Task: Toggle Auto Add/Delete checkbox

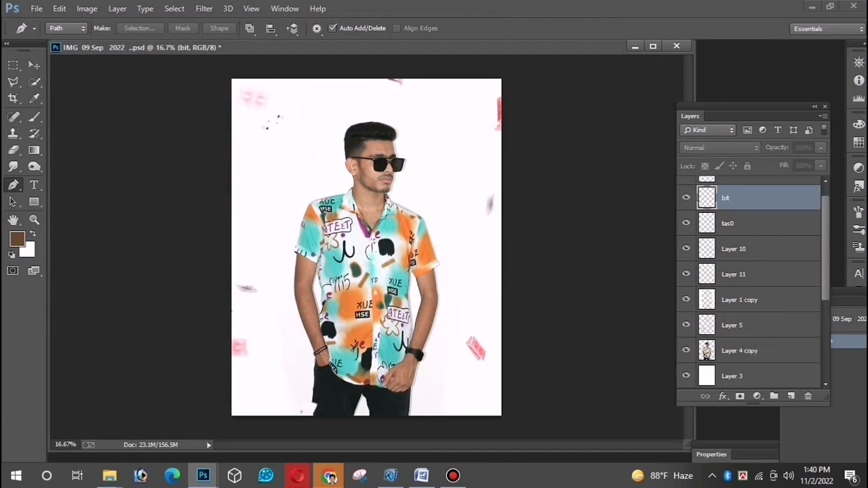Action: coord(332,28)
